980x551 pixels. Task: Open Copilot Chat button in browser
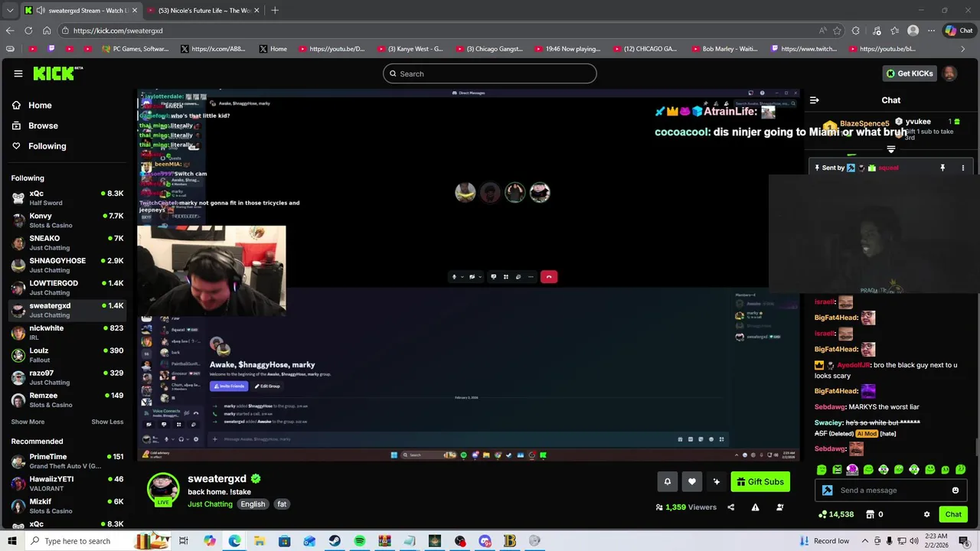click(959, 31)
